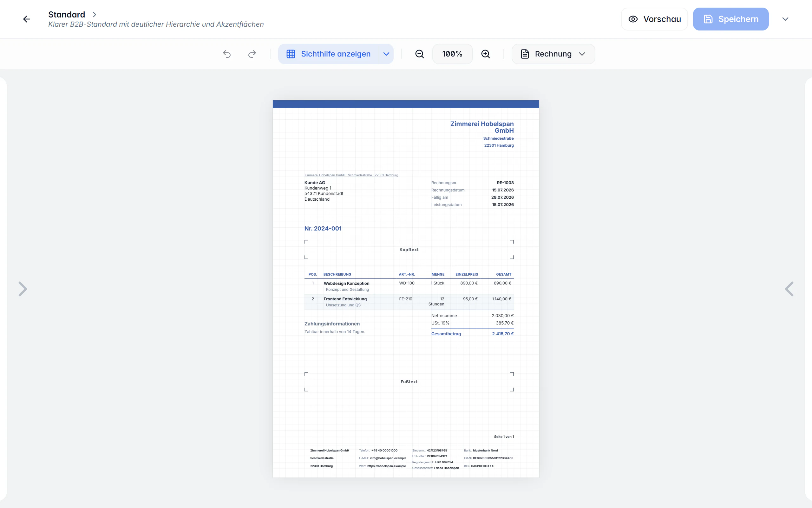Image resolution: width=812 pixels, height=508 pixels.
Task: Expand the right side panel arrow
Action: coord(789,289)
